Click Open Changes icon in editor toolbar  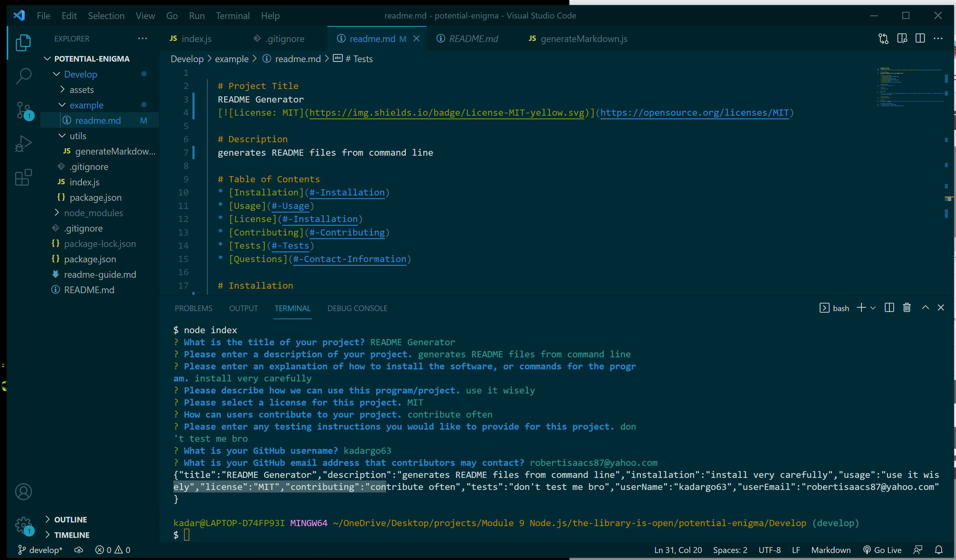point(883,39)
